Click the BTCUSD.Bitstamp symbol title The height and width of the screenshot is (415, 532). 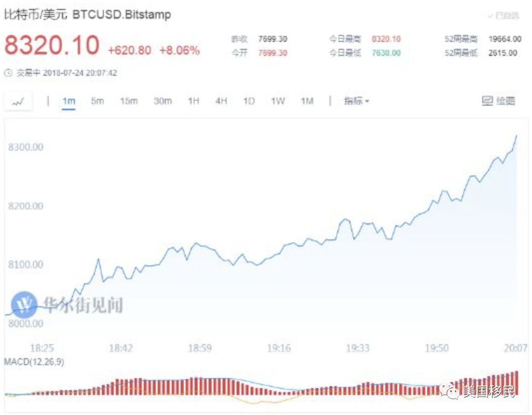coord(122,15)
